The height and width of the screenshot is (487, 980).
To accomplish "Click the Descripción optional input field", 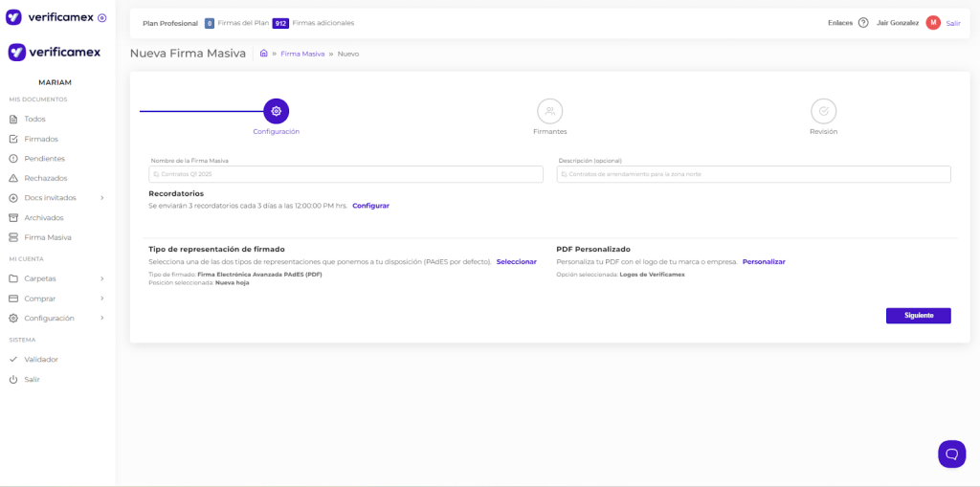I will point(753,174).
